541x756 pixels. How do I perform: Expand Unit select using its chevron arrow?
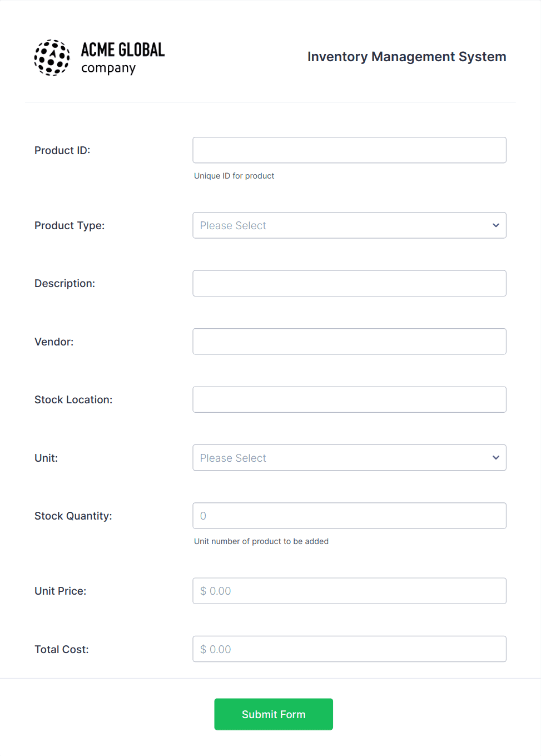[495, 457]
